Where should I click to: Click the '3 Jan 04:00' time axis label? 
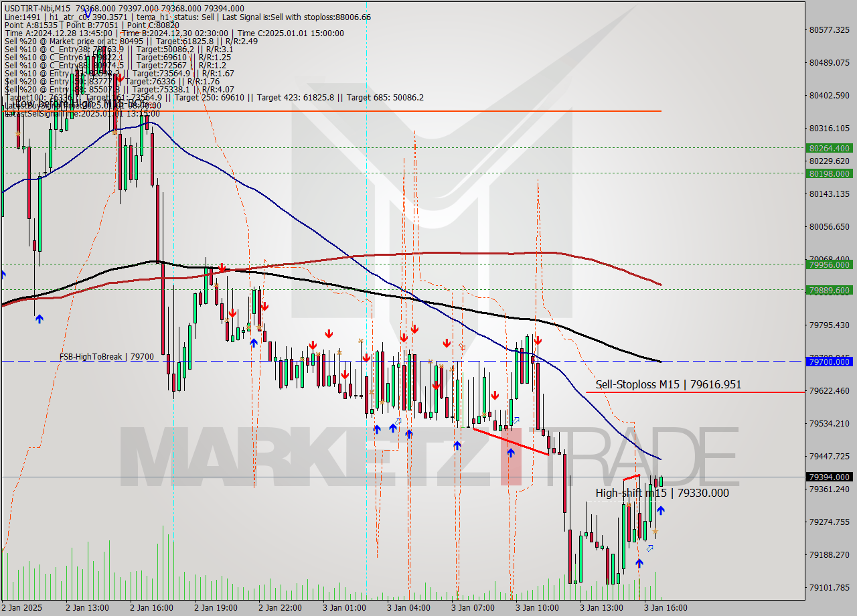tap(408, 608)
